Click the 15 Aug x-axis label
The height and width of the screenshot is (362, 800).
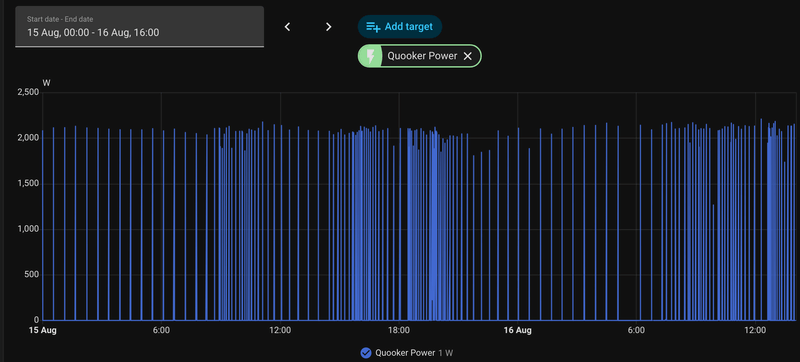point(42,330)
